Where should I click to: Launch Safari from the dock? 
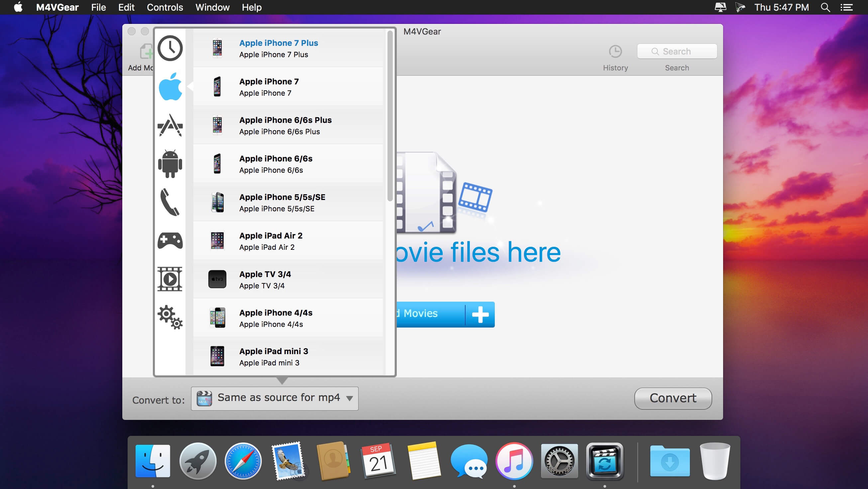point(243,461)
